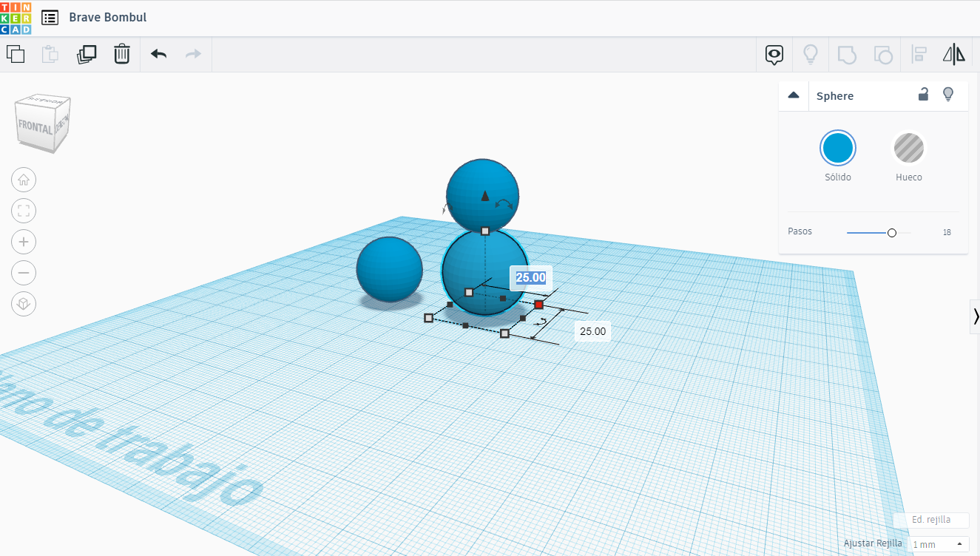Image resolution: width=980 pixels, height=556 pixels.
Task: Undo the last action
Action: point(158,54)
